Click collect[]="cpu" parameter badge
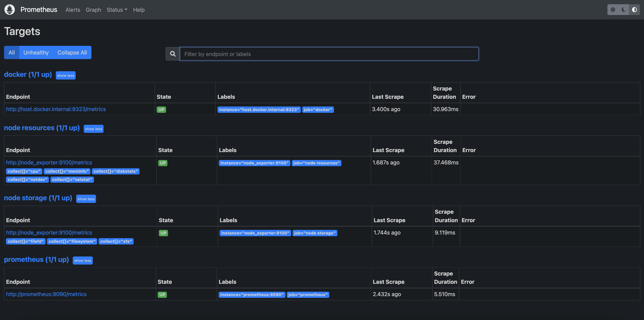 pos(24,171)
